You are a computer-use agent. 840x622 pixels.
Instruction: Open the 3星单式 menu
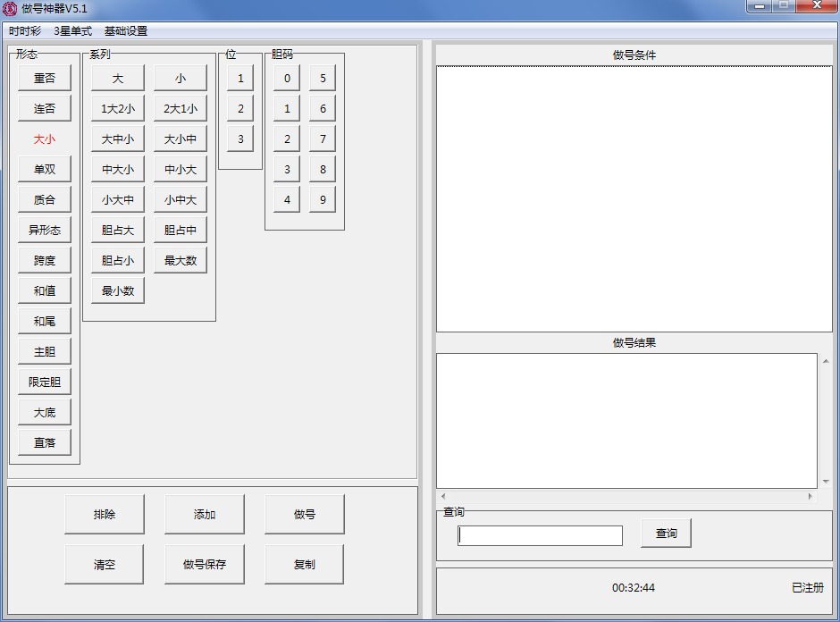tap(72, 31)
